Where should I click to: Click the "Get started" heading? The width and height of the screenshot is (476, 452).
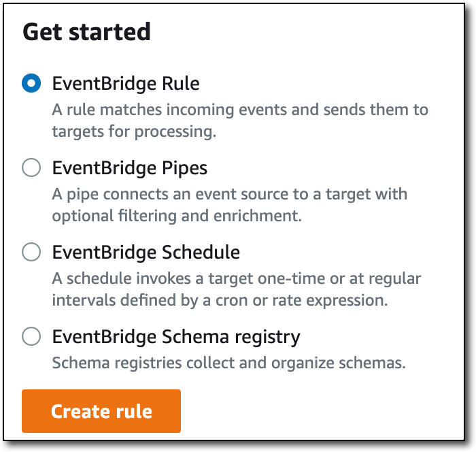[x=86, y=32]
